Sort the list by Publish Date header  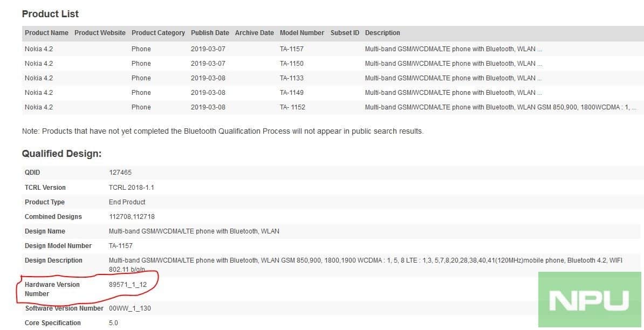tap(210, 33)
